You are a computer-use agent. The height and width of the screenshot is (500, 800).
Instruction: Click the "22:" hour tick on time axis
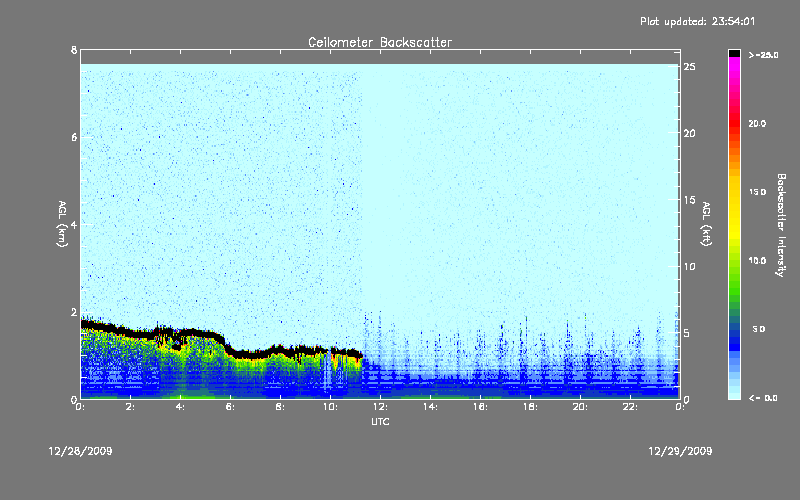(x=631, y=407)
